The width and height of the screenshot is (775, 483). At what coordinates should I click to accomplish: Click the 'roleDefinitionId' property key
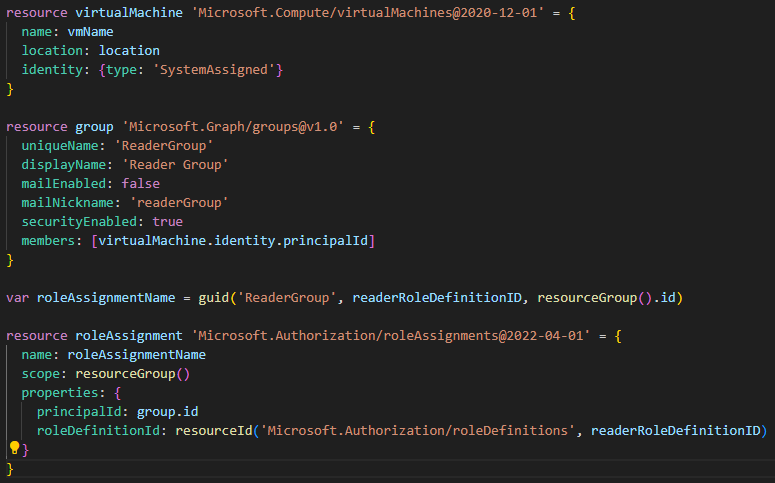tap(98, 431)
